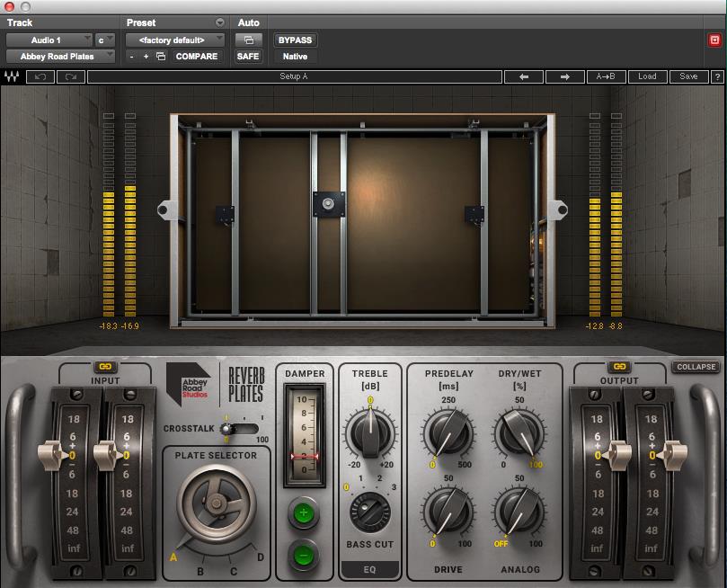Click the right INPUT fader handle
The width and height of the screenshot is (727, 588).
(107, 455)
